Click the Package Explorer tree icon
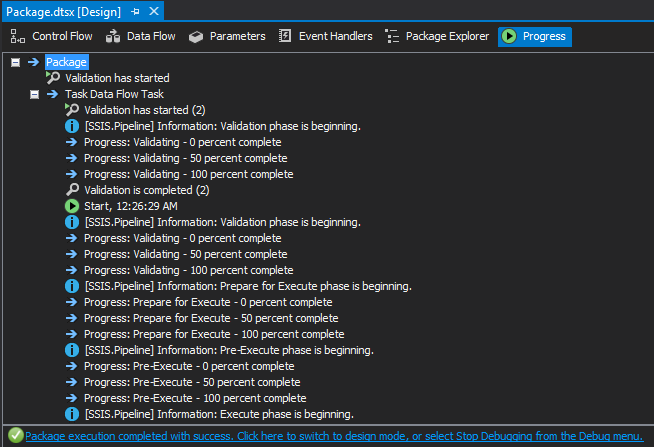This screenshot has width=654, height=447. [x=392, y=36]
